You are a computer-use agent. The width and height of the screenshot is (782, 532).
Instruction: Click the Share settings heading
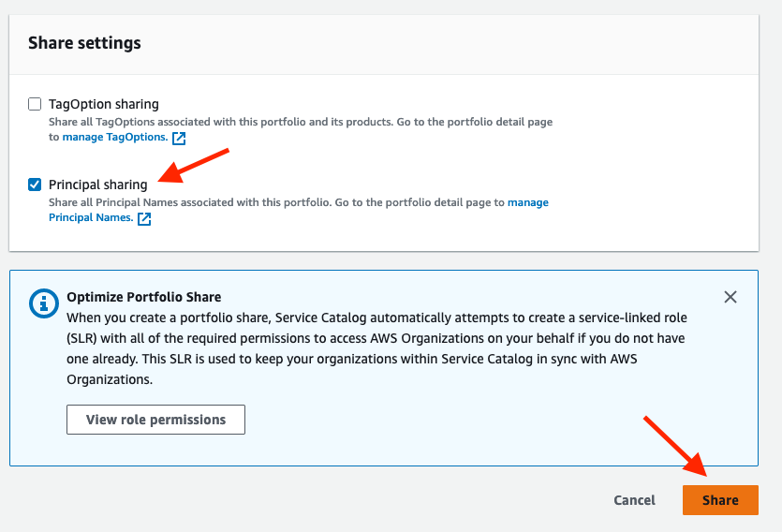tap(84, 43)
